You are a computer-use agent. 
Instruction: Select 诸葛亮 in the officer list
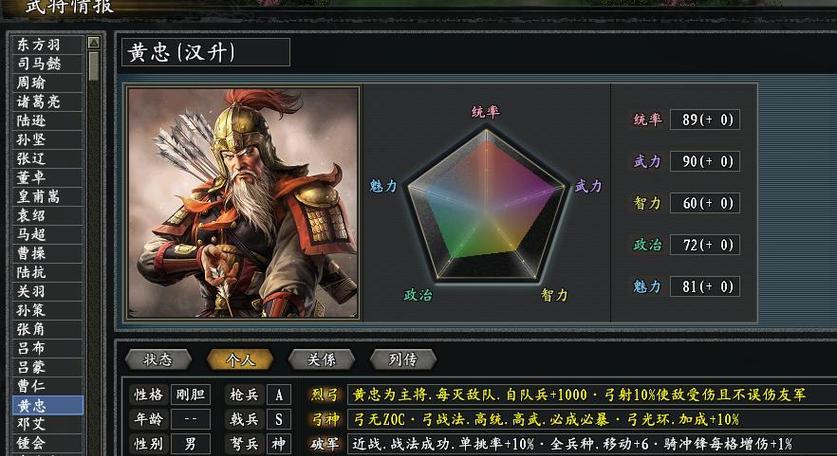tap(48, 101)
